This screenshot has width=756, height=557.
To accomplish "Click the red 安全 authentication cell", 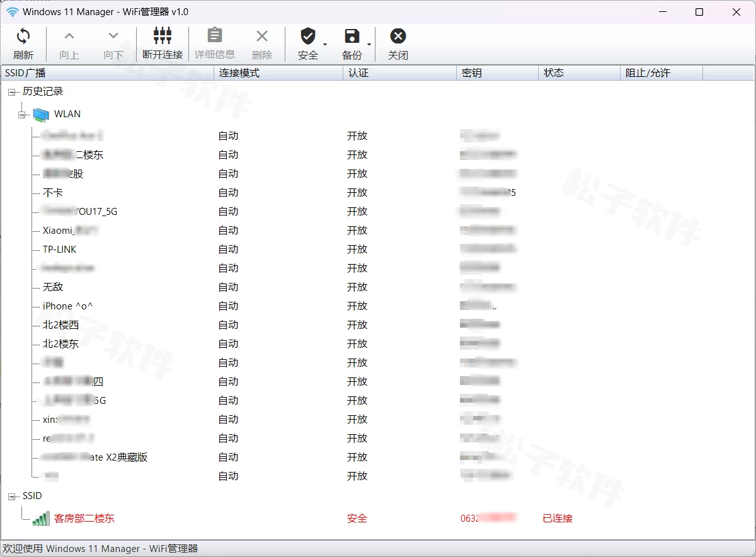I will coord(357,519).
